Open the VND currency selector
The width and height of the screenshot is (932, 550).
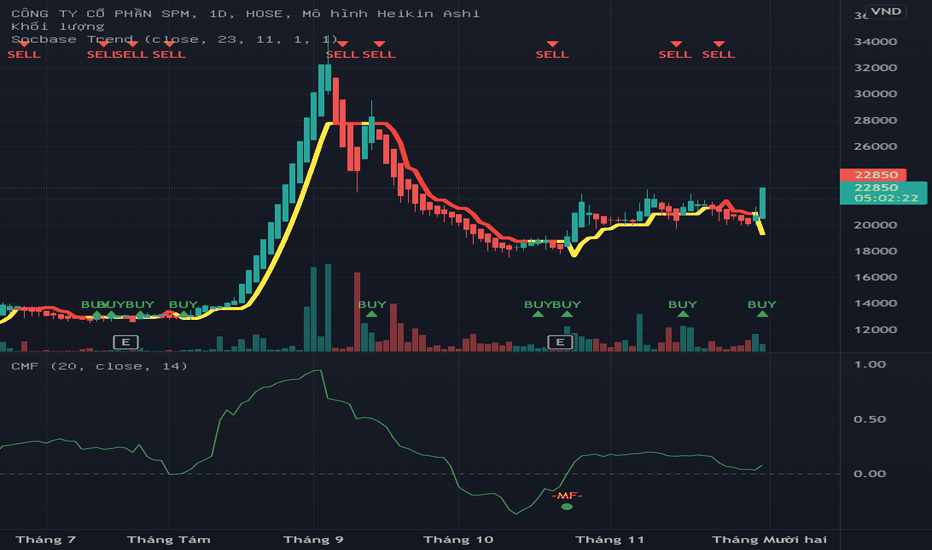pos(884,12)
